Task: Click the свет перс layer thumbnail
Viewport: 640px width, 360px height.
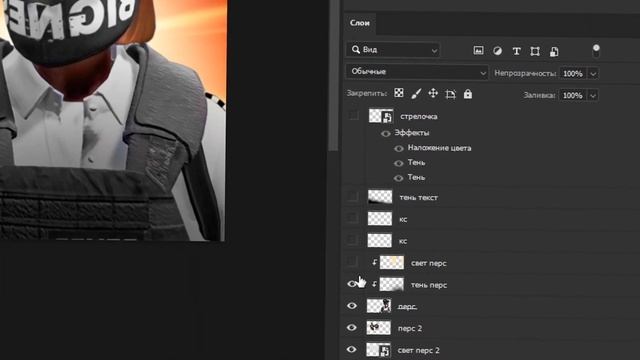Action: [392, 262]
